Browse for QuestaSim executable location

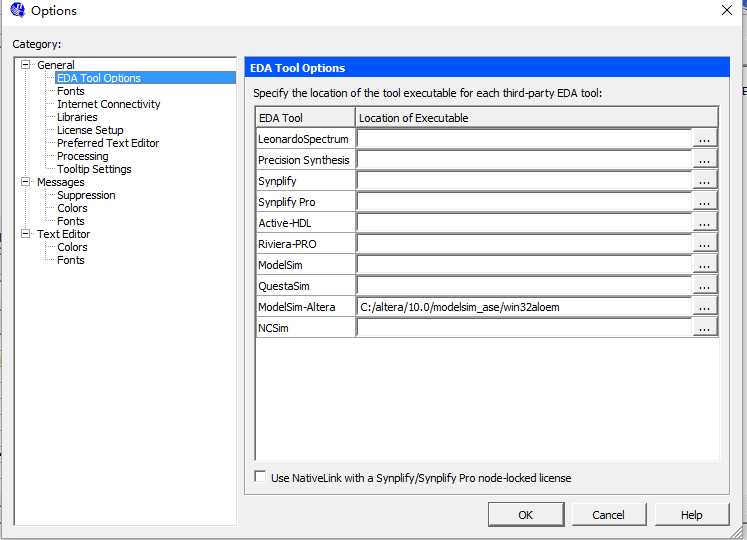point(705,286)
